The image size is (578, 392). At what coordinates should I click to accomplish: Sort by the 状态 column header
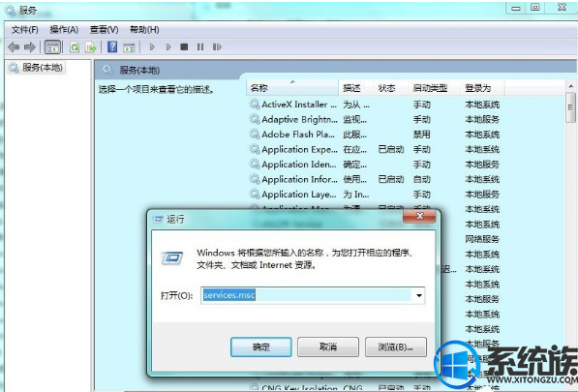(391, 88)
